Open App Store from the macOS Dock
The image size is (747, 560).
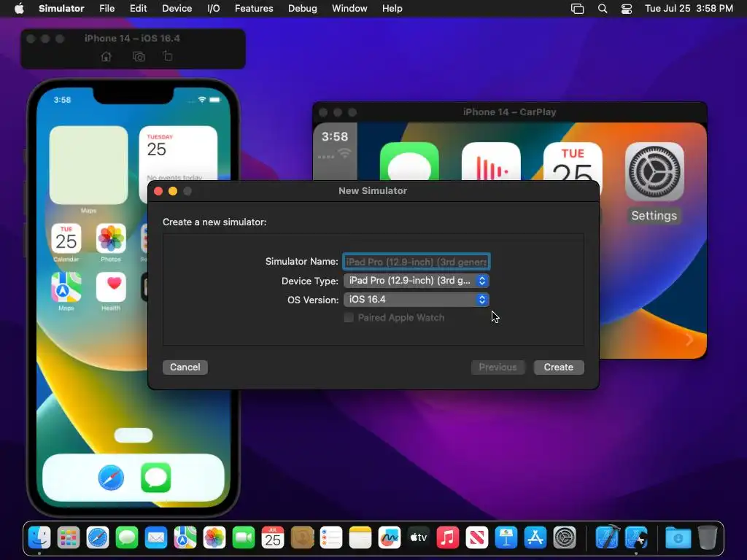(x=535, y=538)
